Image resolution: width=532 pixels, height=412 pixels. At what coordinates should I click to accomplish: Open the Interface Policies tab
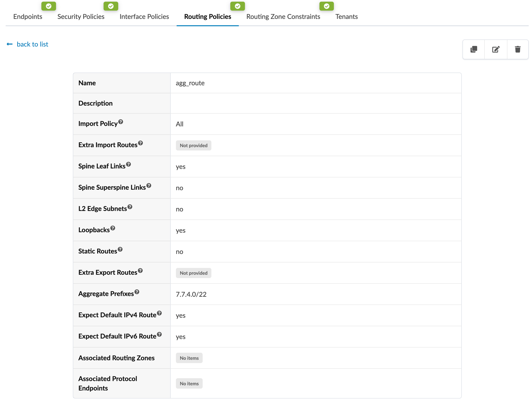(x=144, y=17)
